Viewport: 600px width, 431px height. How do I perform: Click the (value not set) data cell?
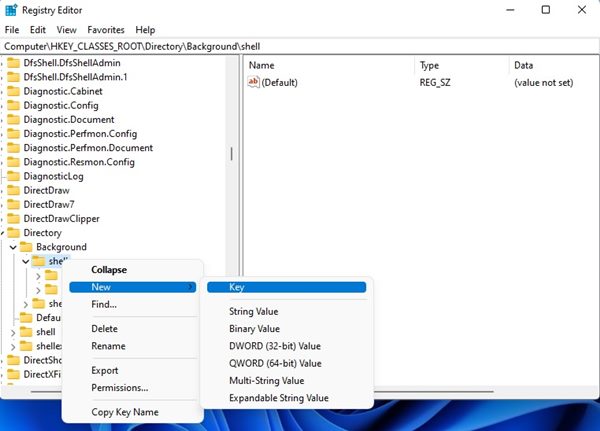click(x=544, y=83)
